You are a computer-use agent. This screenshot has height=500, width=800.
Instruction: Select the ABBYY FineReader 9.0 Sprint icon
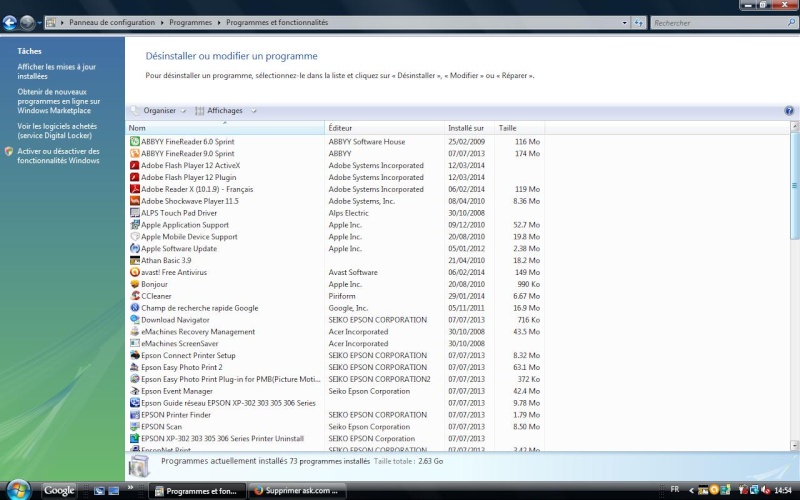click(135, 153)
